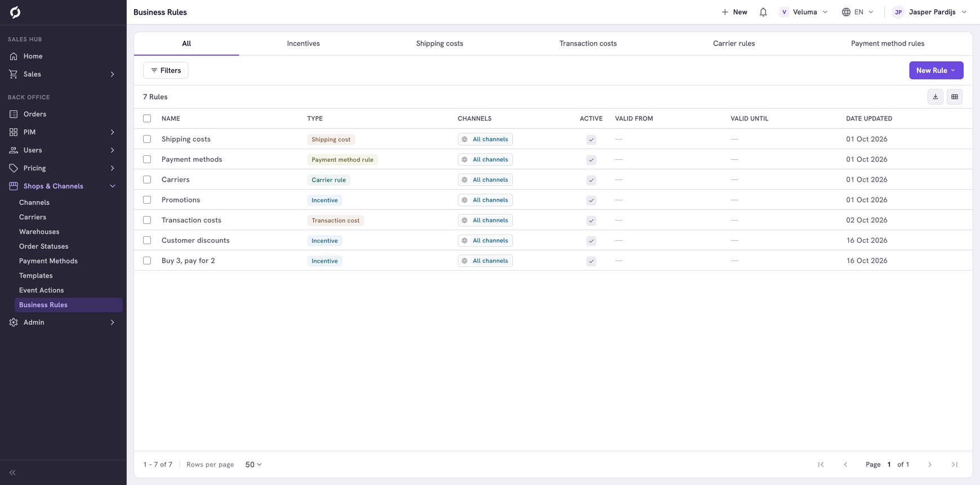The image size is (980, 485).
Task: Change rows per page dropdown
Action: [253, 465]
